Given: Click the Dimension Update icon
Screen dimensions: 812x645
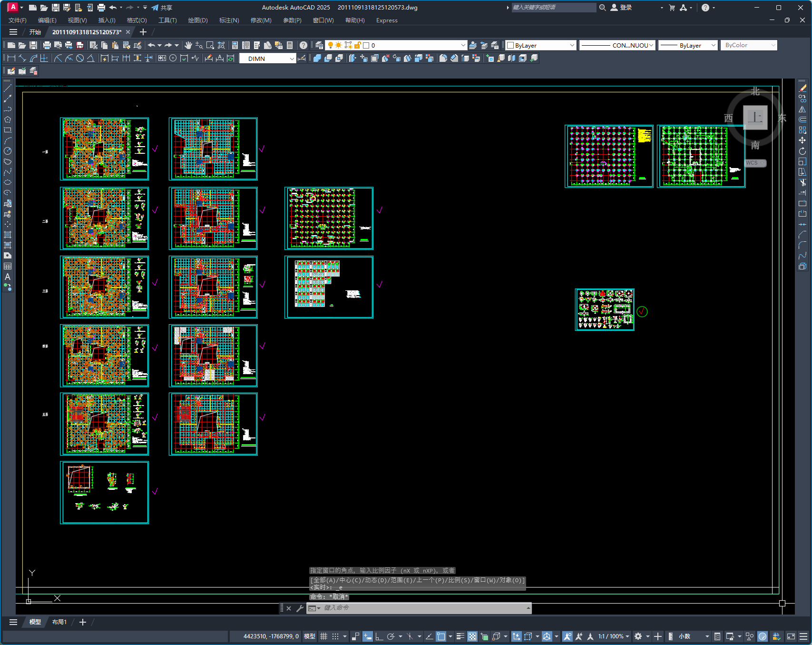Looking at the screenshot, I should (x=231, y=58).
